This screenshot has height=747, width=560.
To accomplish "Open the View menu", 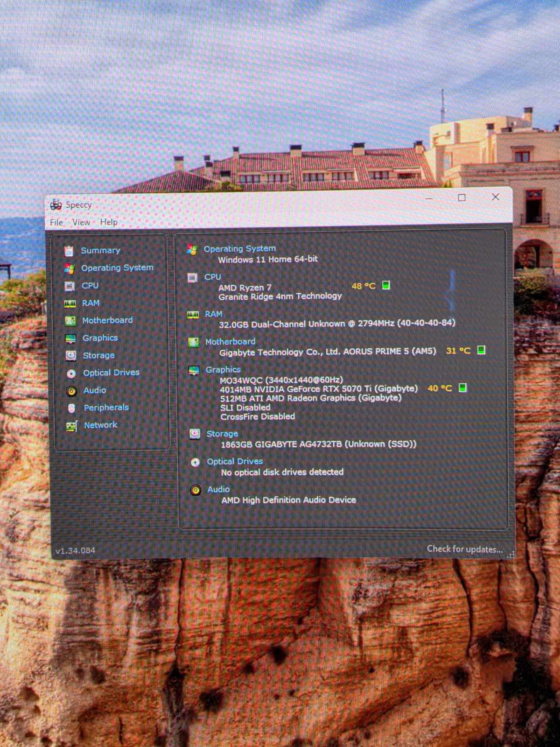I will (x=81, y=222).
